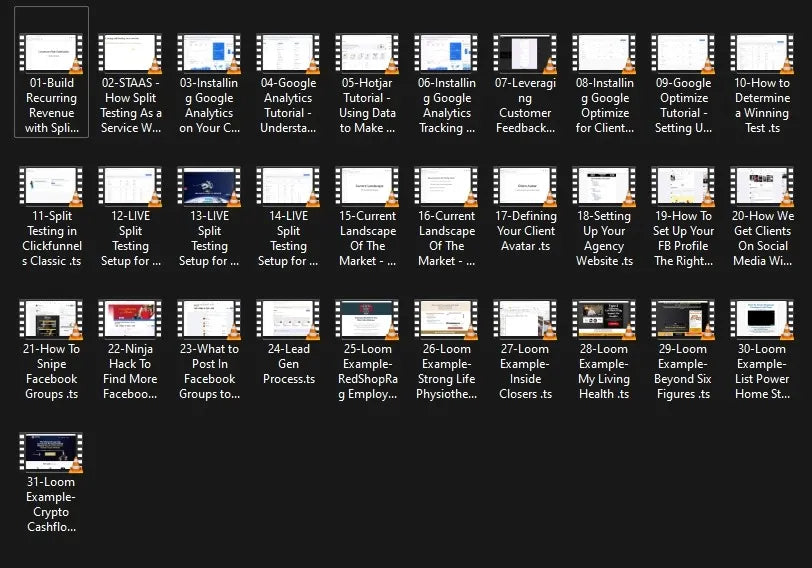812x568 pixels.
Task: Click 22-Ninja Hack To Find More Facebook thumbnail
Action: point(130,320)
